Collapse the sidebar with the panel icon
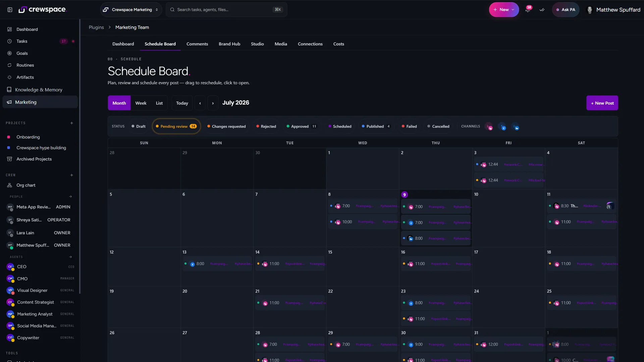Viewport: 644px width, 362px height. point(10,10)
